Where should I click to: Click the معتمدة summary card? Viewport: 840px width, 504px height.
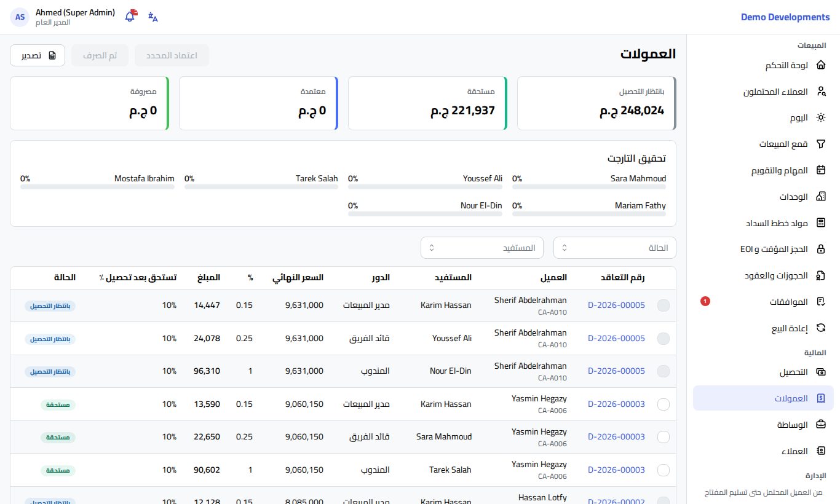[x=259, y=103]
